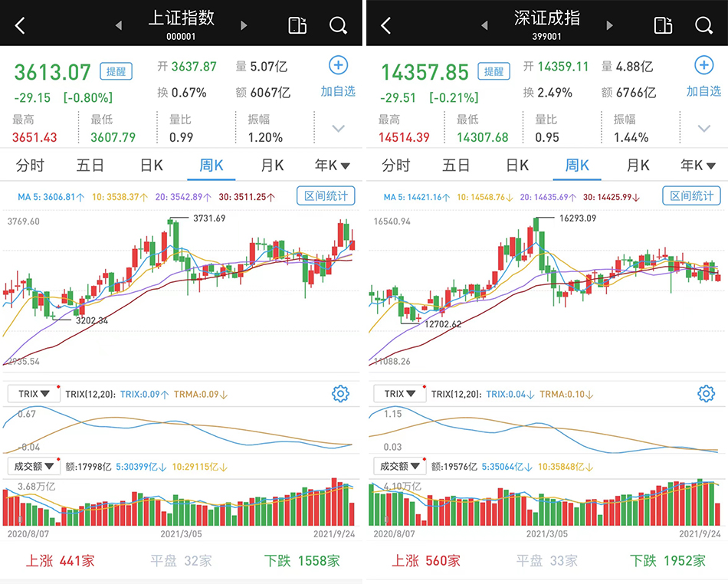Tap the 12702.62 low marker on chart
The height and width of the screenshot is (584, 728).
pyautogui.click(x=443, y=324)
